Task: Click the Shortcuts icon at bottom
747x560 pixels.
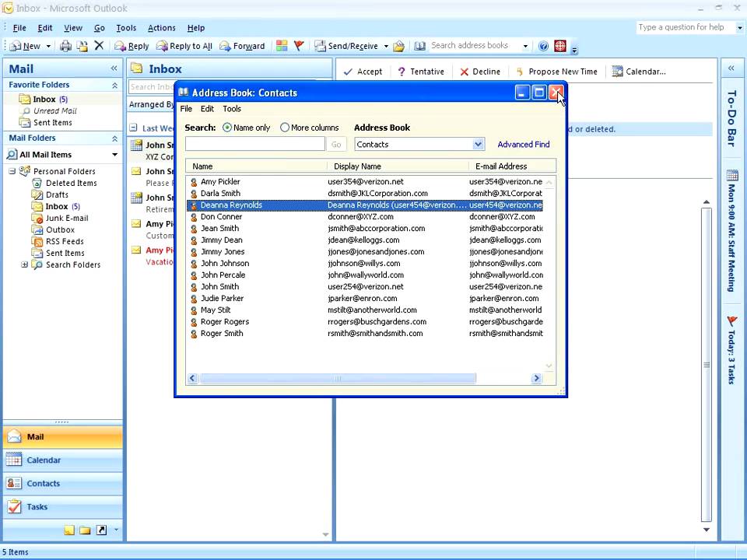Action: coord(101,530)
